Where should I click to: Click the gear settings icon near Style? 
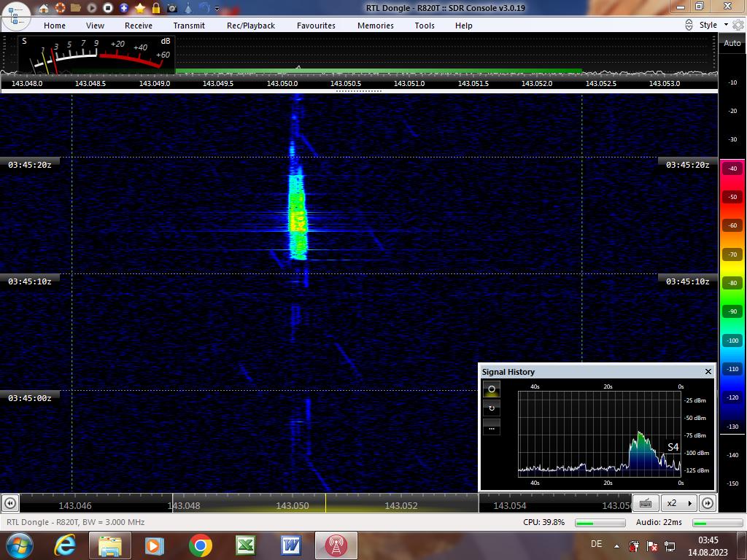738,25
